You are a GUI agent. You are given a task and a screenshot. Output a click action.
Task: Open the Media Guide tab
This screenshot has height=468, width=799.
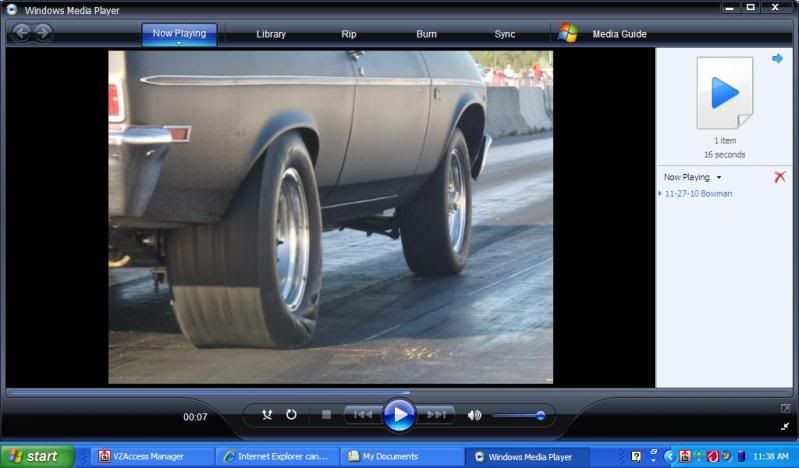tap(619, 34)
